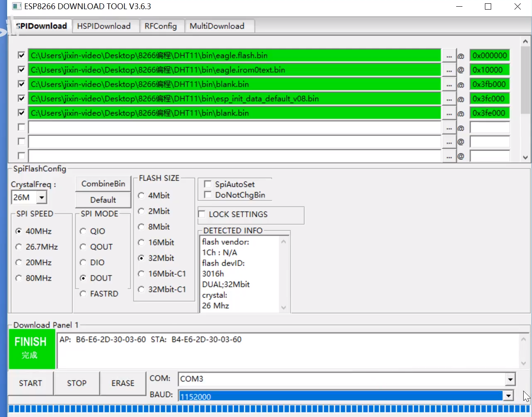Image resolution: width=532 pixels, height=417 pixels.
Task: Uncheck the esp_init_data_default_v08.bin checkbox
Action: point(22,98)
